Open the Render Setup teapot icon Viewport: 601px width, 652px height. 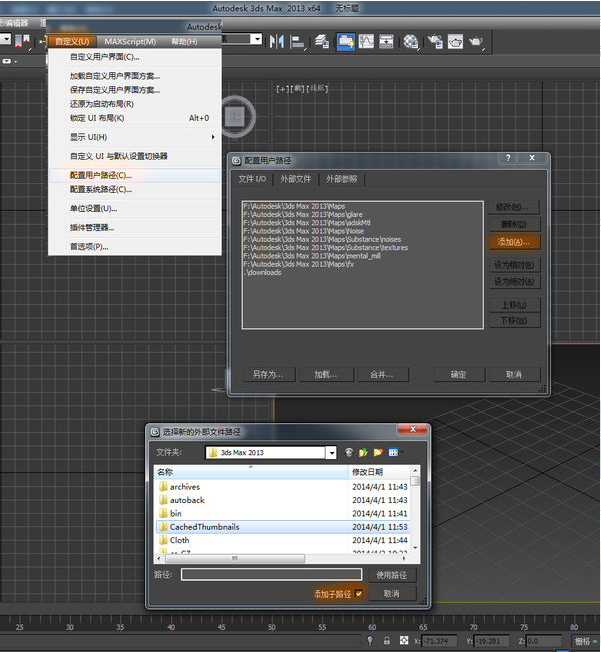tap(435, 42)
